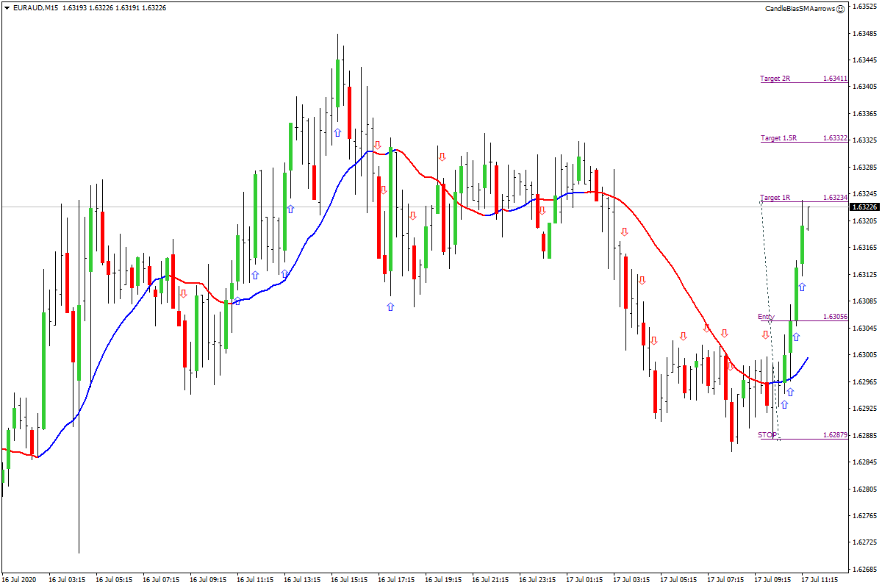Click price axis value 1.63365
The image size is (882, 588).
[864, 113]
